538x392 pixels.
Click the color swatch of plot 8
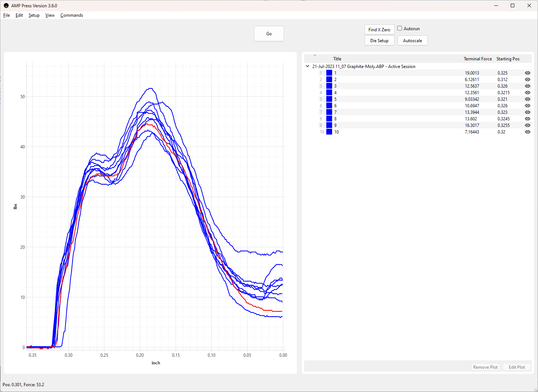329,119
